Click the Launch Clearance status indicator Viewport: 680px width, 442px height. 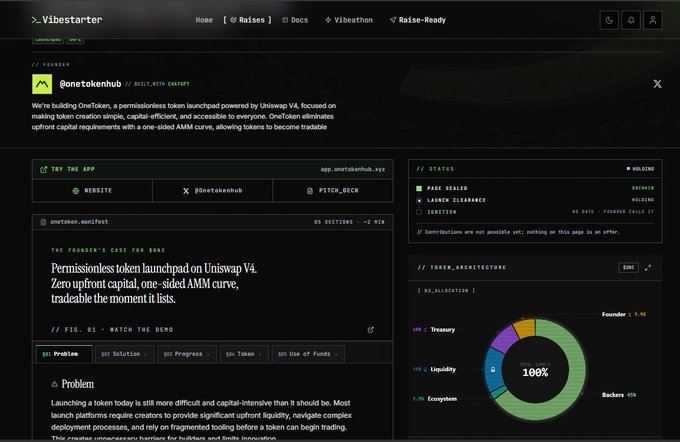click(419, 200)
